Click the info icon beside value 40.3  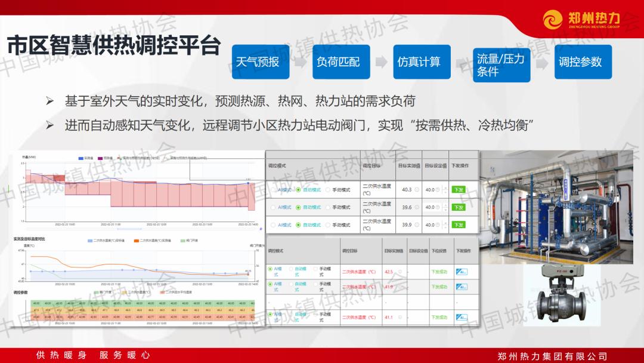[x=417, y=190]
